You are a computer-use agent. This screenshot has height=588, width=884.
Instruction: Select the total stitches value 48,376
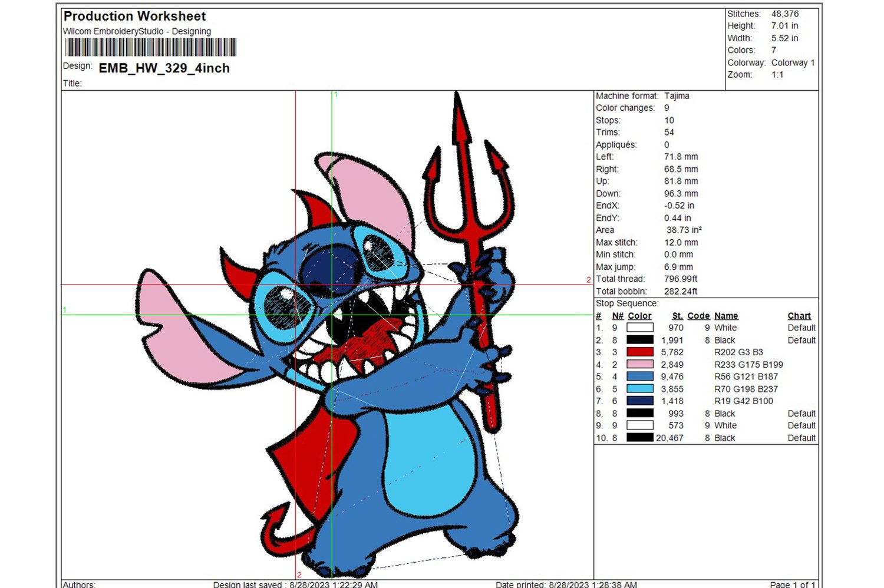[785, 14]
